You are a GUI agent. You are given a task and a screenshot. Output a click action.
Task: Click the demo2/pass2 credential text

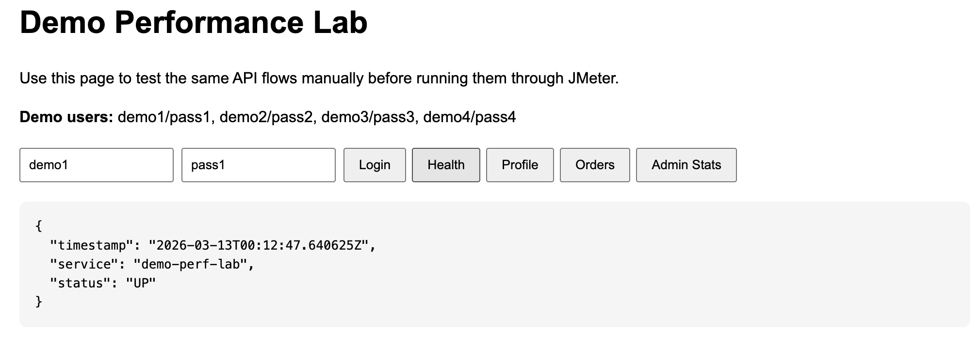pyautogui.click(x=267, y=117)
